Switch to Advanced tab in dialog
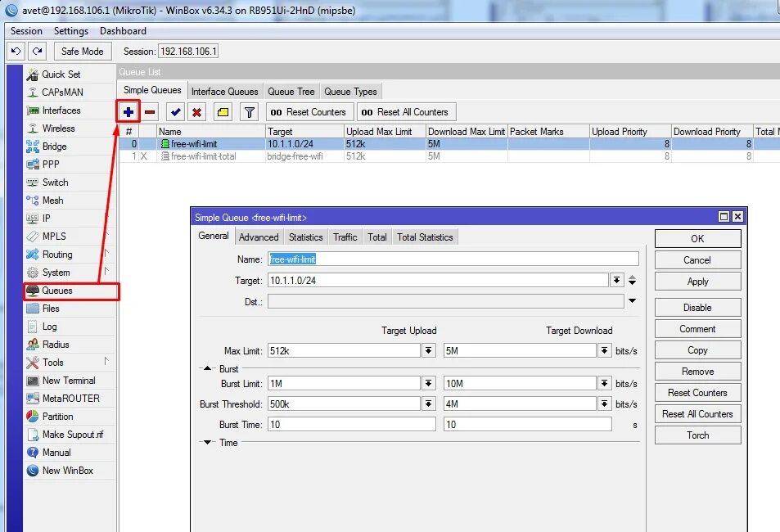Screen dimensions: 780x532 [x=259, y=237]
